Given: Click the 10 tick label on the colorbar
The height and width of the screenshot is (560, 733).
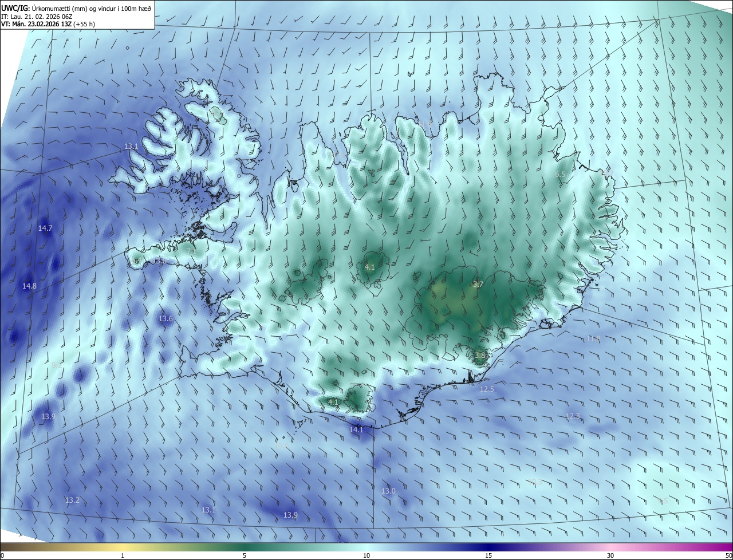Looking at the screenshot, I should point(366,555).
